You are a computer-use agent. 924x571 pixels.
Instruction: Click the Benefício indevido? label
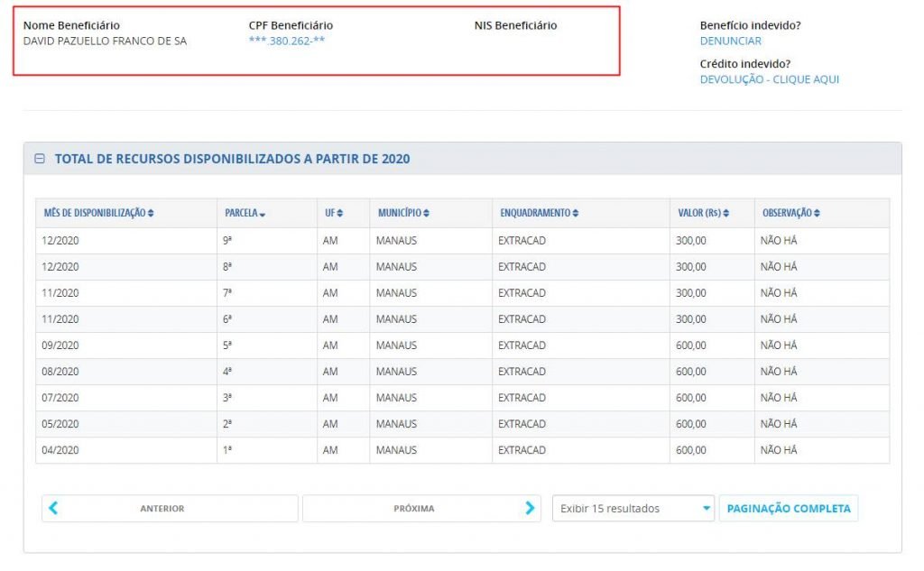(x=750, y=25)
